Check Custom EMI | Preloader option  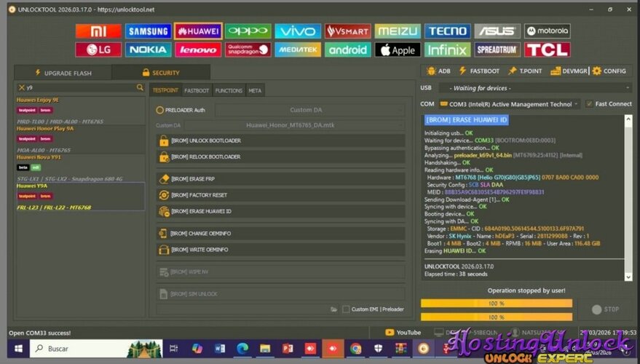click(x=346, y=309)
